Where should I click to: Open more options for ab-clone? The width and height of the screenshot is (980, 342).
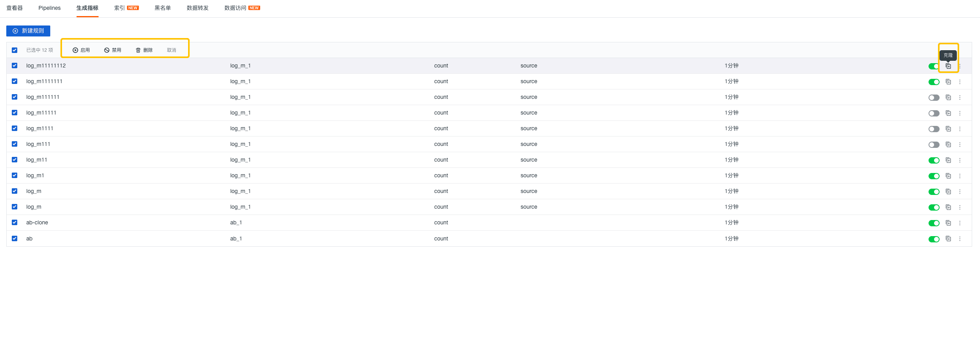(x=960, y=223)
